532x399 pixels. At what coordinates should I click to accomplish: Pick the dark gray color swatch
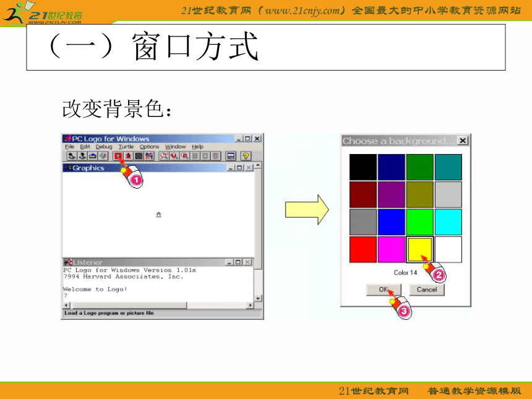pos(363,222)
